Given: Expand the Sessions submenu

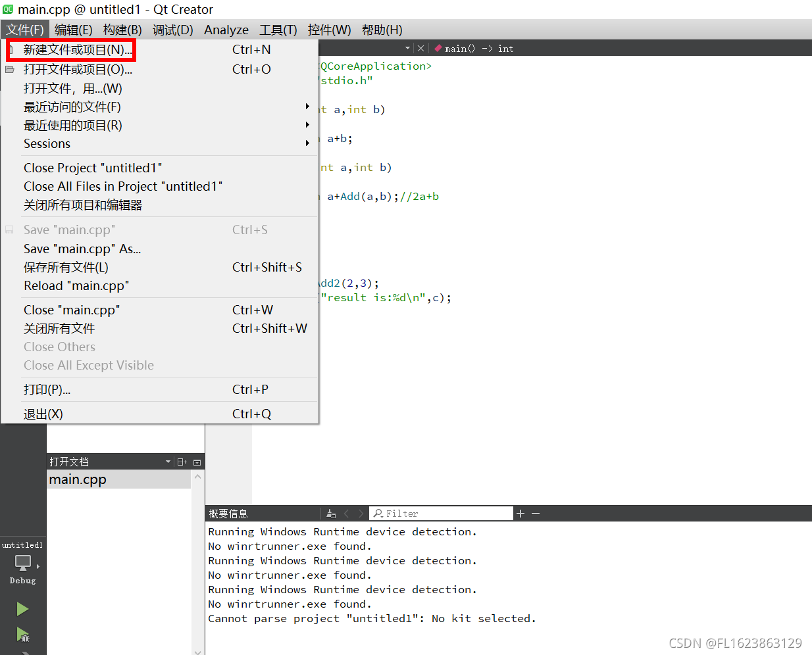Looking at the screenshot, I should point(307,143).
